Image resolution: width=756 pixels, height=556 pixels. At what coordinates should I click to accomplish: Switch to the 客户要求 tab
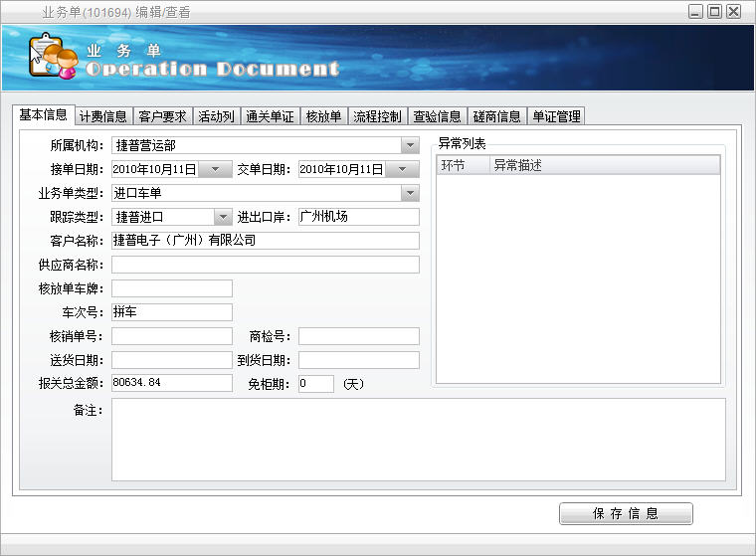[x=162, y=116]
